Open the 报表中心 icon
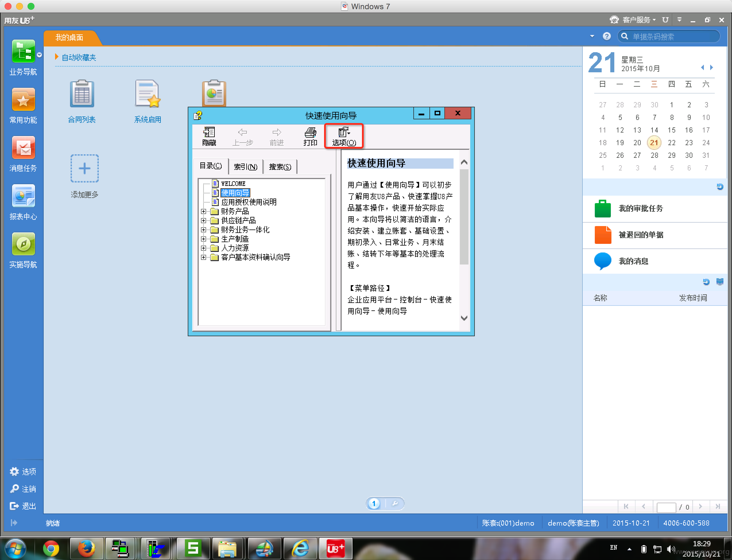Image resolution: width=732 pixels, height=560 pixels. click(23, 196)
